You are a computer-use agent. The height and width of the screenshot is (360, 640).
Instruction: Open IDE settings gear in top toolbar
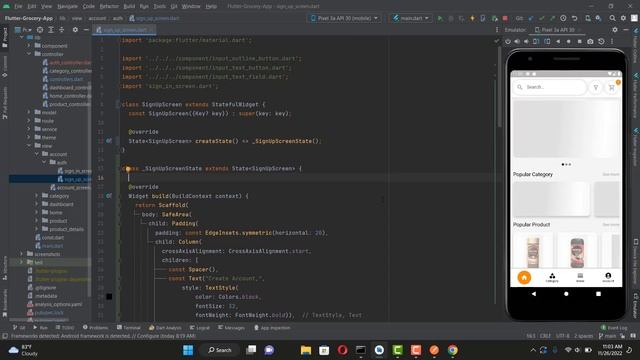click(x=623, y=18)
